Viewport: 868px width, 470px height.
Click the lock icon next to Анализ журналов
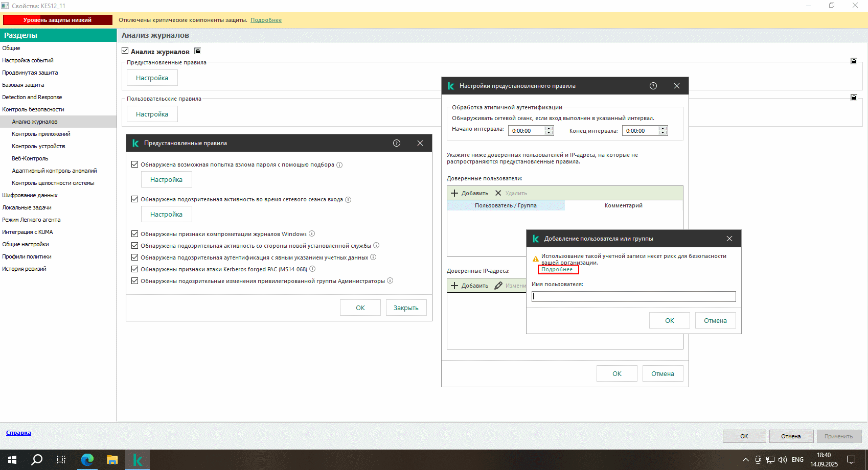[197, 51]
